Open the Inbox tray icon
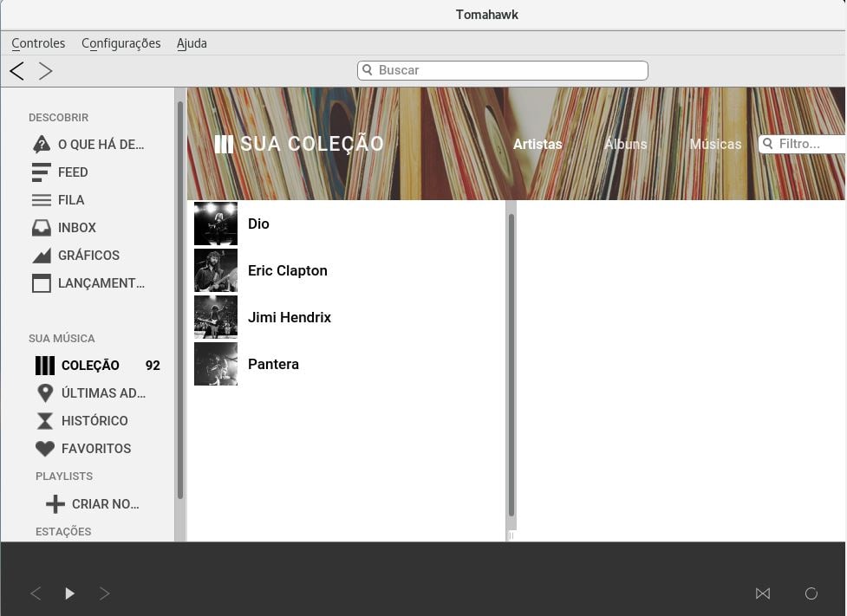The width and height of the screenshot is (847, 616). 41,228
